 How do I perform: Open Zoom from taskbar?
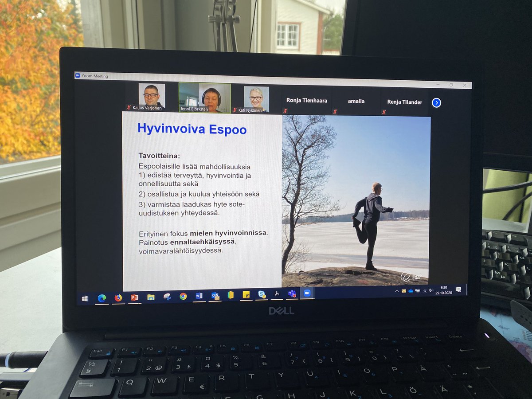(x=306, y=293)
